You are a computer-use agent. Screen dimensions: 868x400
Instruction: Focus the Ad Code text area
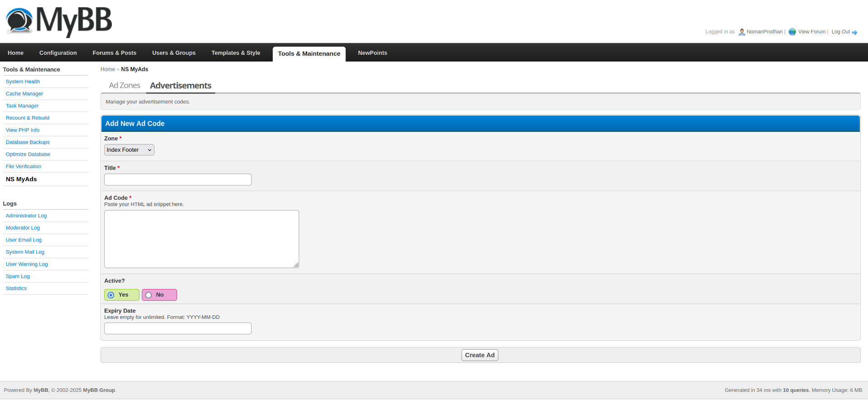201,239
